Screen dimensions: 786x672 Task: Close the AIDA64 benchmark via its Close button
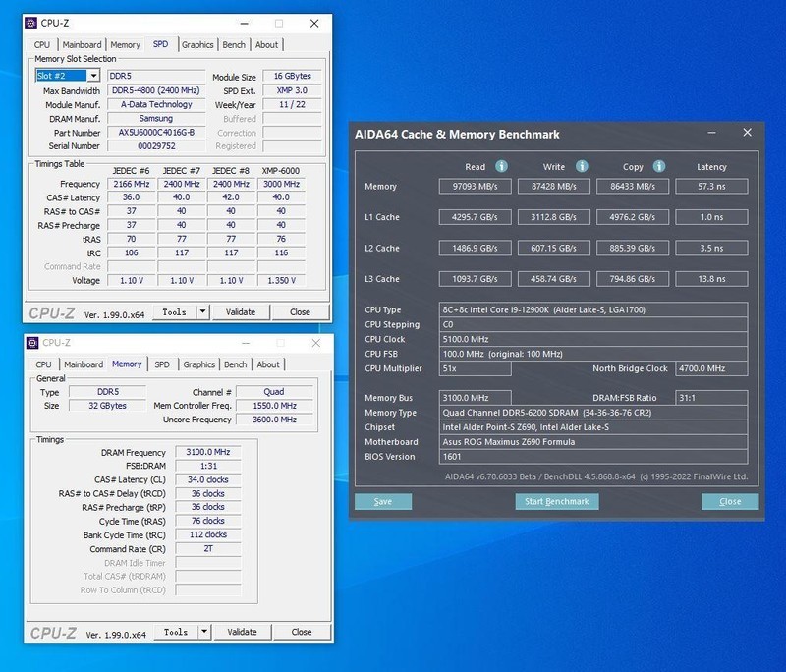730,501
